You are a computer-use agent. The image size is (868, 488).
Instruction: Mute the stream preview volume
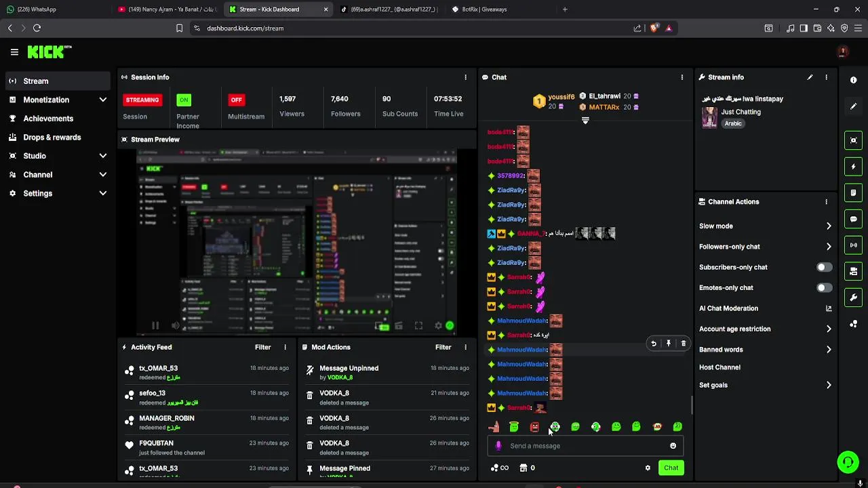click(x=176, y=326)
